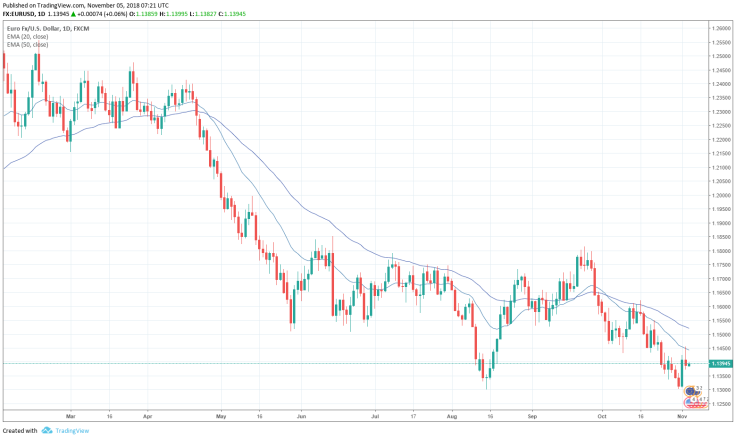Viewport: 736px width, 439px height.
Task: Click the 'Mar' date axis label
Action: [x=70, y=416]
